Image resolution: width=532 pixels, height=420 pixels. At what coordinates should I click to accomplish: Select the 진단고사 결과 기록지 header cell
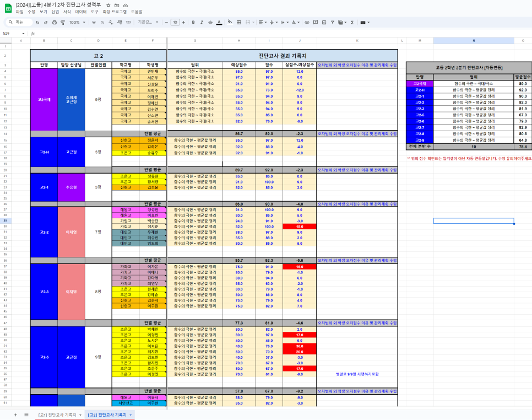[x=283, y=56]
